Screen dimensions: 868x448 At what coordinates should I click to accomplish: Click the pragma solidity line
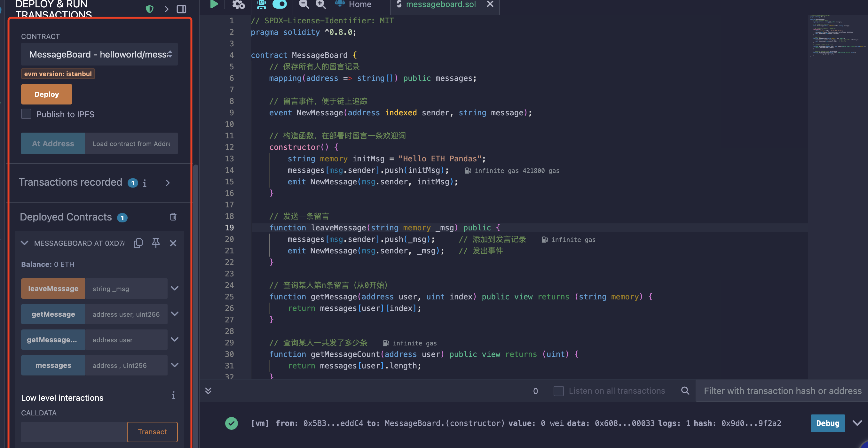(x=303, y=32)
